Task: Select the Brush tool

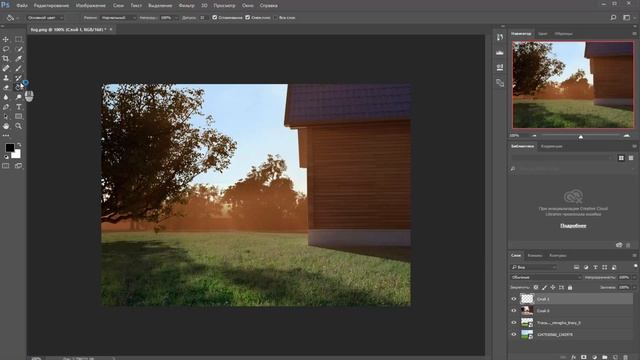Action: pyautogui.click(x=18, y=68)
